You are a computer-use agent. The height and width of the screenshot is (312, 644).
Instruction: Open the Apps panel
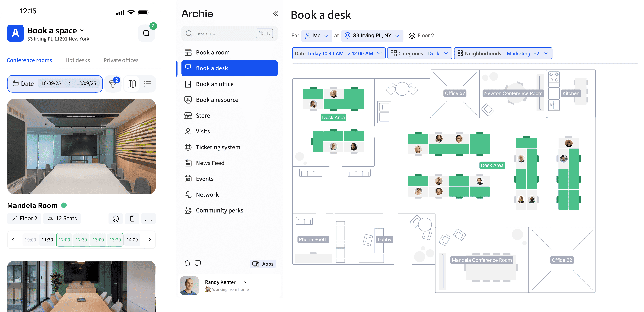(x=262, y=264)
